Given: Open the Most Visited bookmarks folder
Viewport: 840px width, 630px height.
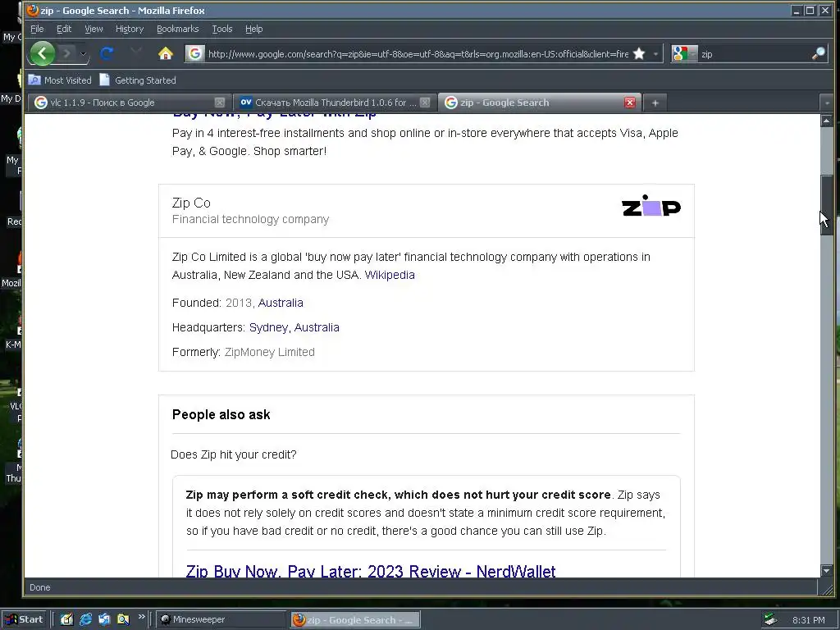Looking at the screenshot, I should [x=59, y=80].
